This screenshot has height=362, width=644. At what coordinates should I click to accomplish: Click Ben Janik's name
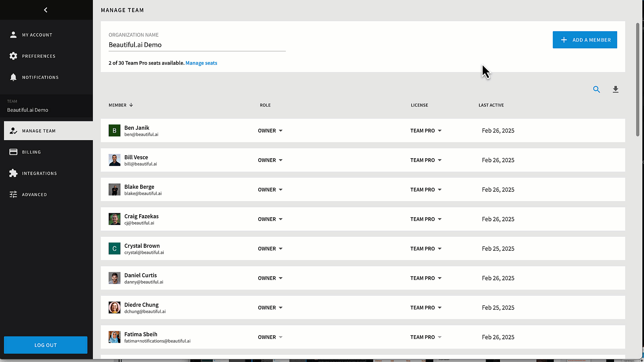tap(137, 128)
